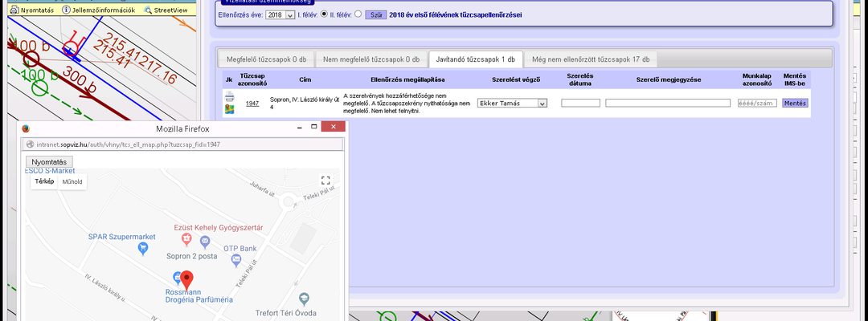Open the Megfelelő tűzcsapok 0 db tab

(x=266, y=59)
